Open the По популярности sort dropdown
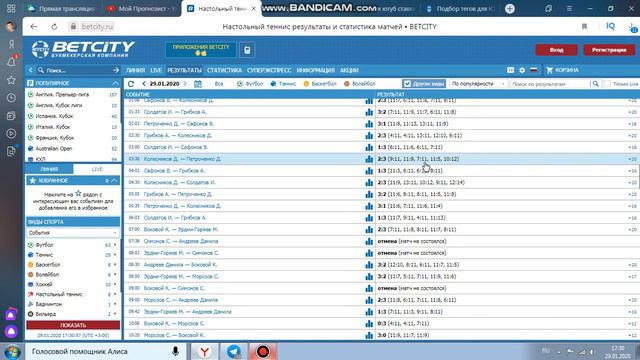The height and width of the screenshot is (360, 640). [x=478, y=84]
